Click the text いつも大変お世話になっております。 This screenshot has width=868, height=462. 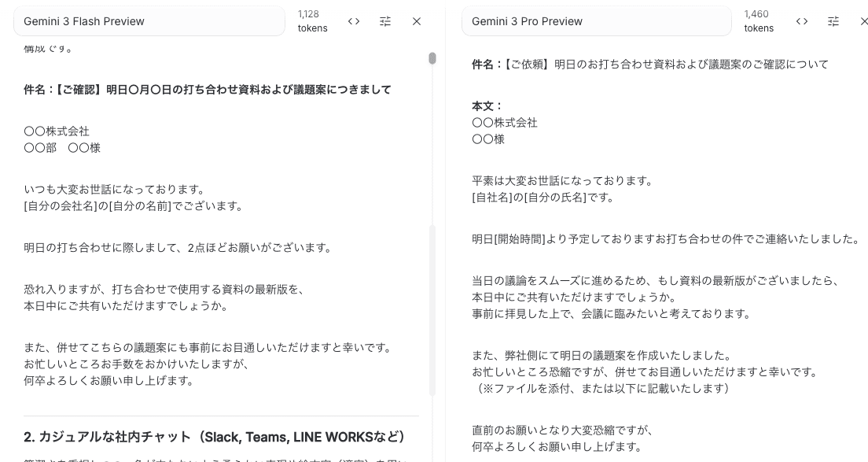[115, 190]
